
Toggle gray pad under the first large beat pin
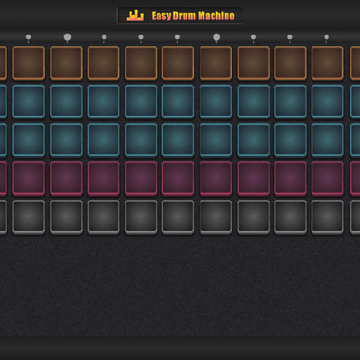tap(66, 217)
